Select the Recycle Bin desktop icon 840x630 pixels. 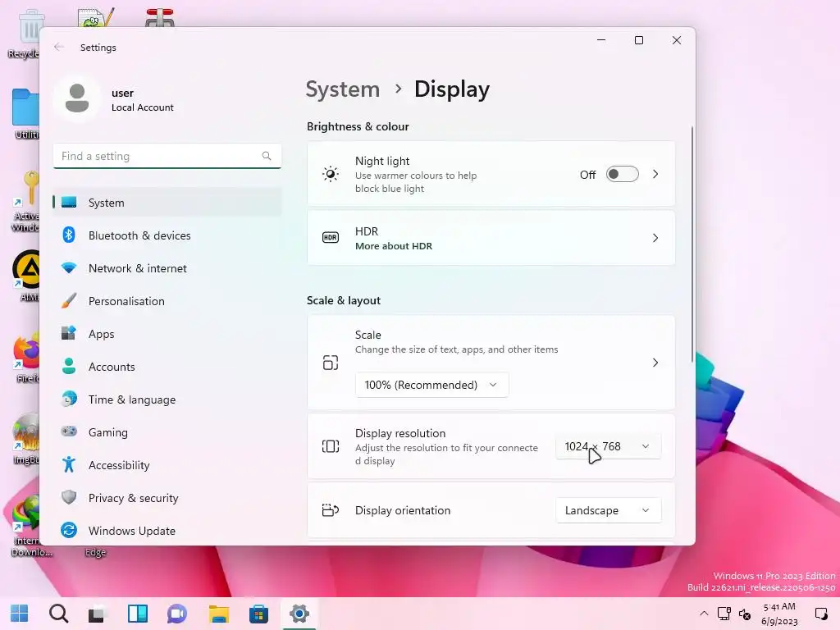pyautogui.click(x=24, y=34)
